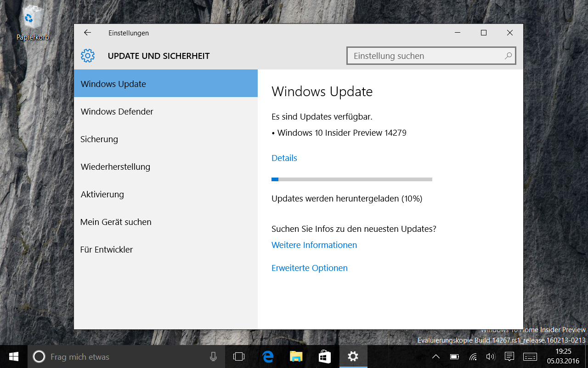588x368 pixels.
Task: Click the Updates werden heruntergeladen (10%) status
Action: (x=347, y=199)
